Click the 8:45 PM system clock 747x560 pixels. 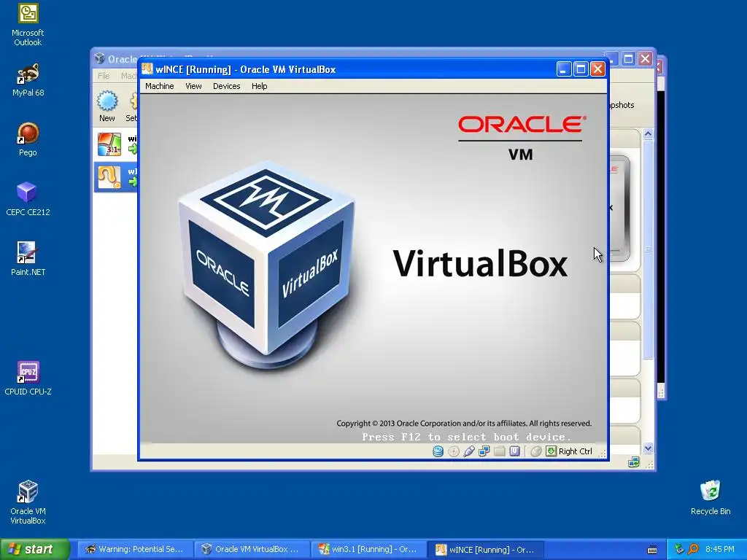tap(720, 549)
